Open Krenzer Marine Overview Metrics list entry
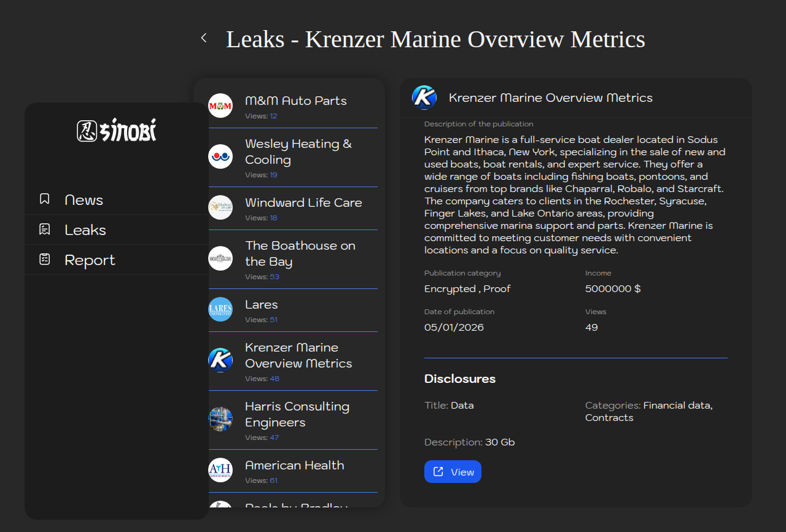This screenshot has height=532, width=786. click(x=298, y=355)
